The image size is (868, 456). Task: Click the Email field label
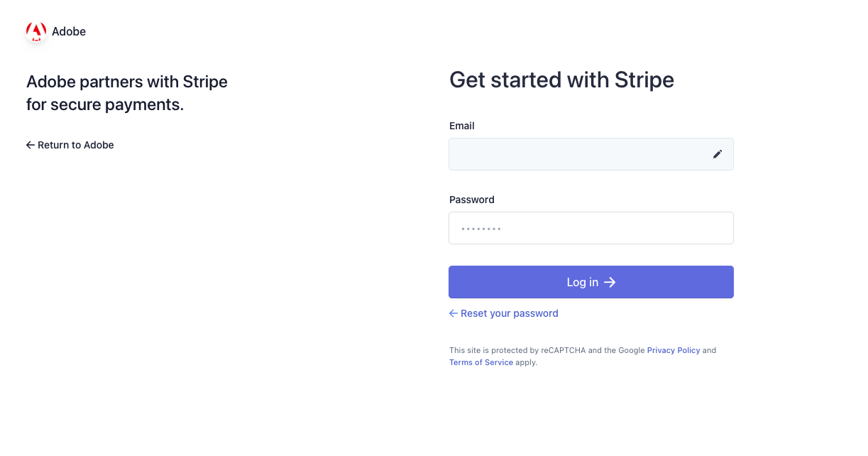coord(462,126)
